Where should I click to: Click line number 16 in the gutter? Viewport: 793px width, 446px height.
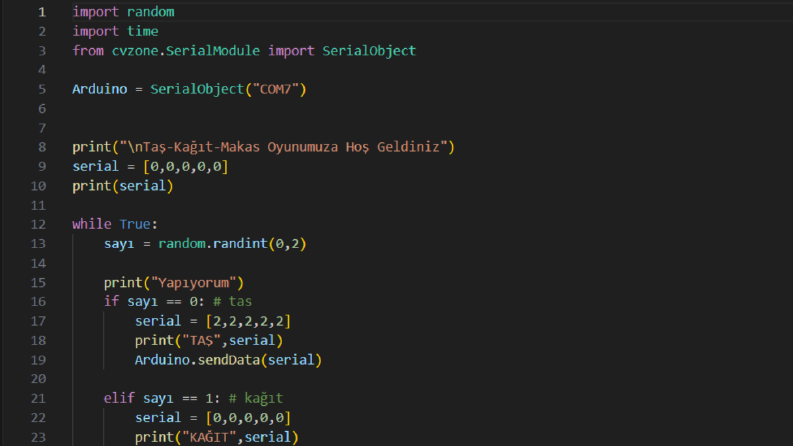click(38, 302)
